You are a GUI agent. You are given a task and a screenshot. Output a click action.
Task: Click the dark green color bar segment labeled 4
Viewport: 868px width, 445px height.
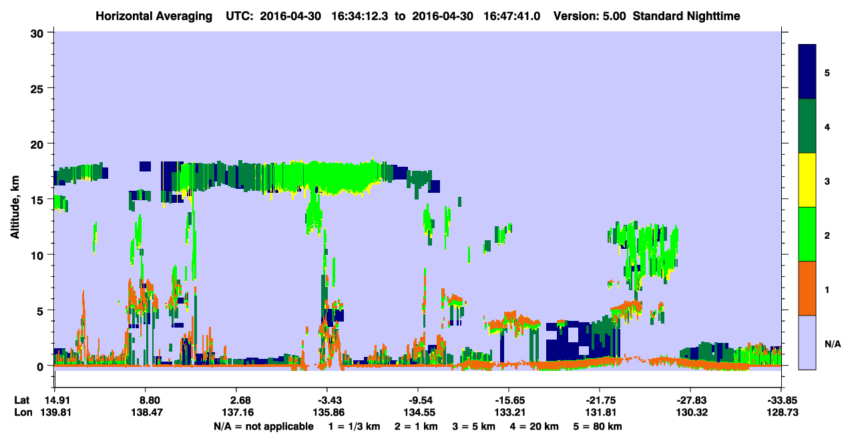click(x=807, y=126)
